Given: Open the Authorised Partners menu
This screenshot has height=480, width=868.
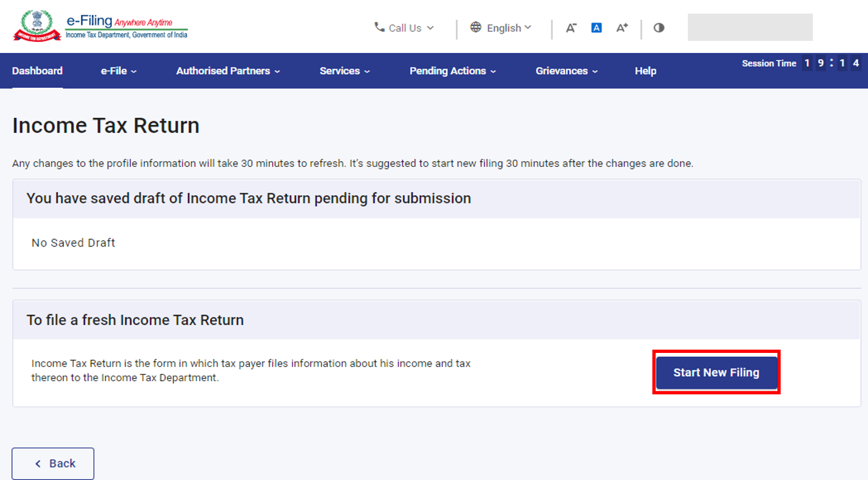Looking at the screenshot, I should [228, 71].
